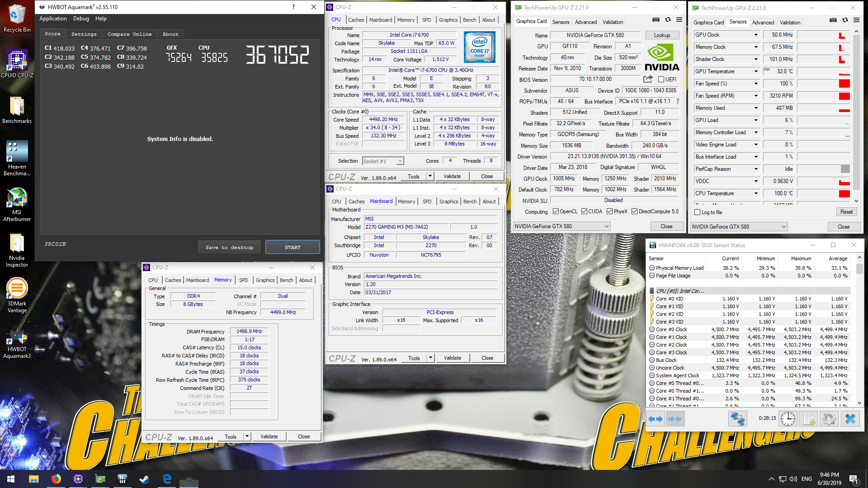Viewport: 868px width, 488px height.
Task: Click Validate in CPU-Z Mainboard window
Action: pos(453,358)
